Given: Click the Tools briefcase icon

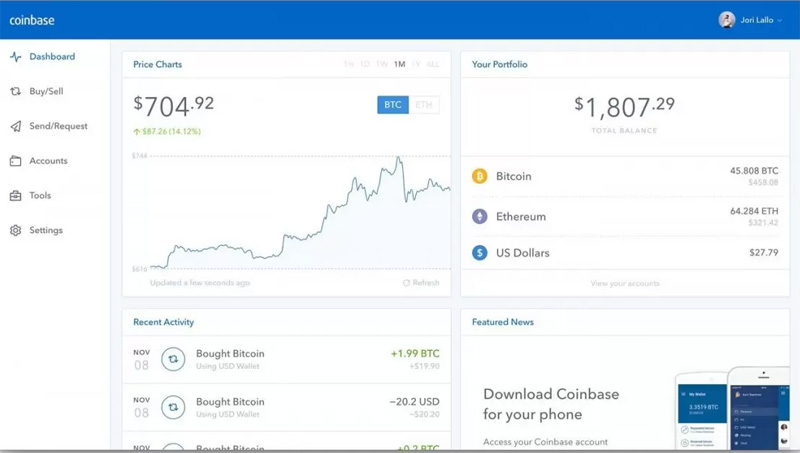Looking at the screenshot, I should pos(16,195).
